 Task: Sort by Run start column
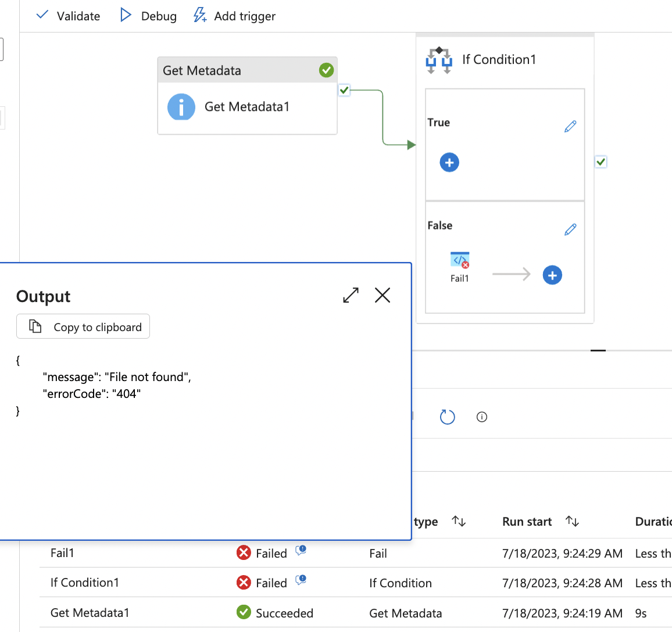coord(572,521)
